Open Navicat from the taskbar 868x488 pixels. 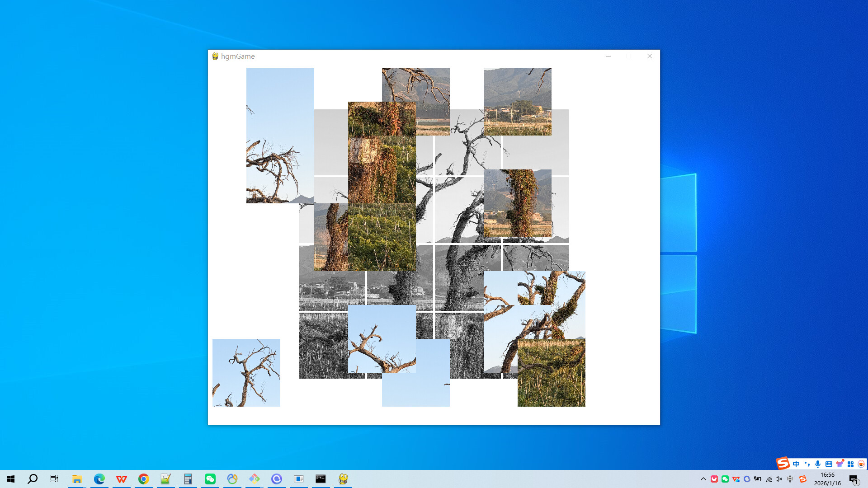(232, 479)
